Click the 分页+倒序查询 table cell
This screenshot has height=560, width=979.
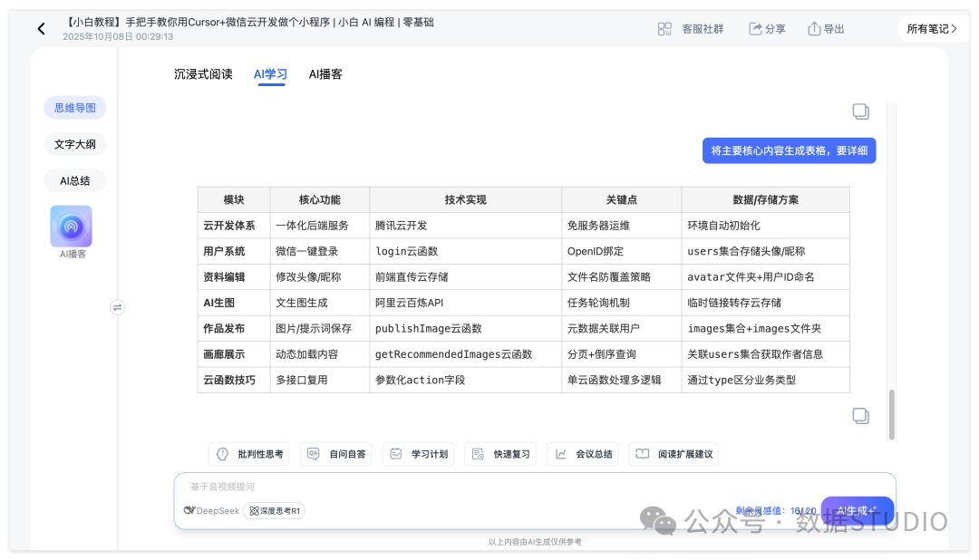coord(622,354)
